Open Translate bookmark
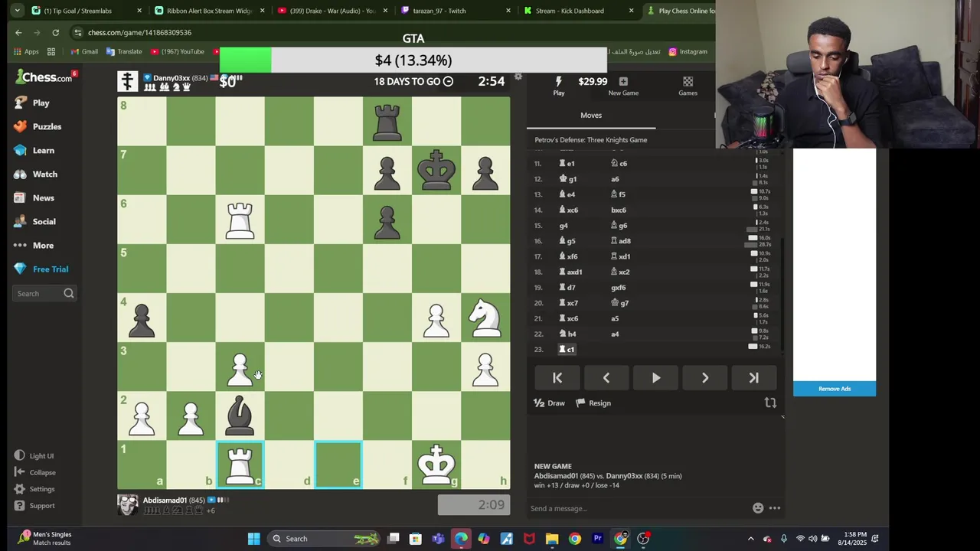980x551 pixels. point(124,51)
